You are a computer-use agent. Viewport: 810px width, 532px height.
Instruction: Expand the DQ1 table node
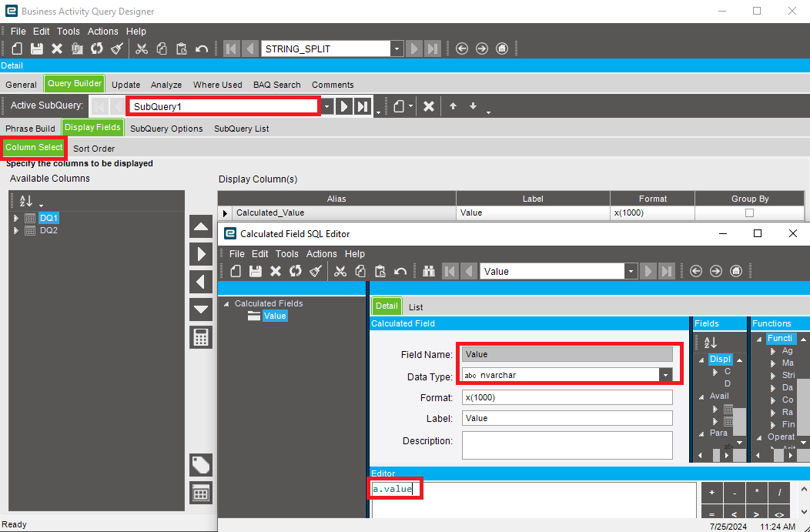tap(16, 219)
